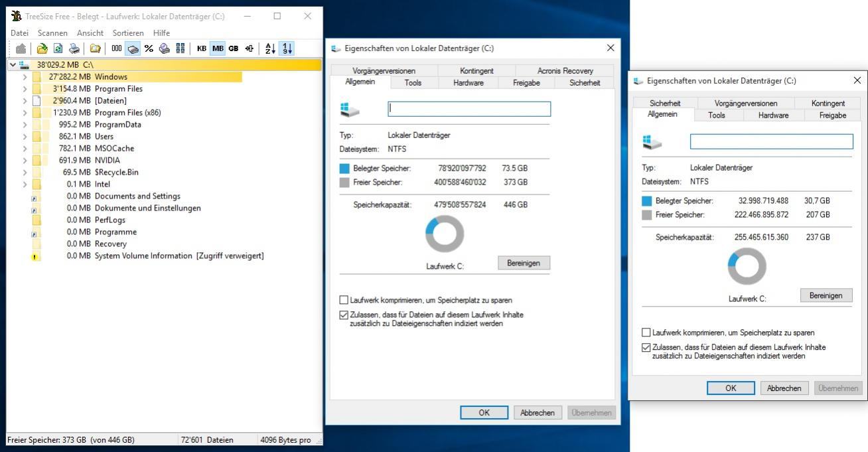The width and height of the screenshot is (868, 452).
Task: Expand the [Dateien] node
Action: click(x=25, y=101)
